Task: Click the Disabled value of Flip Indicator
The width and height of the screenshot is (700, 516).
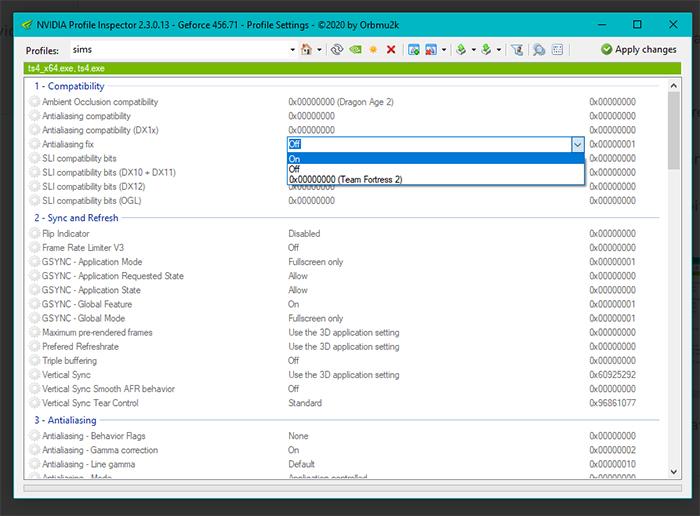Action: pos(304,233)
